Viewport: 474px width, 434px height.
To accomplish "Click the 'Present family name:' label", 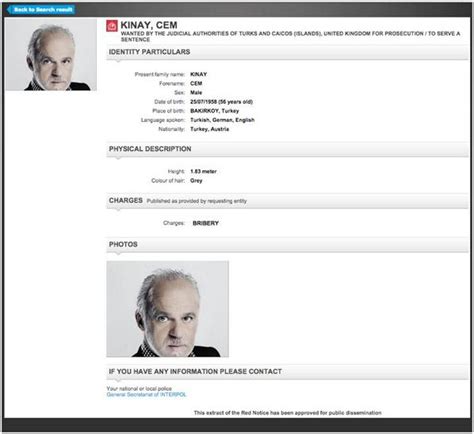I will tap(160, 74).
